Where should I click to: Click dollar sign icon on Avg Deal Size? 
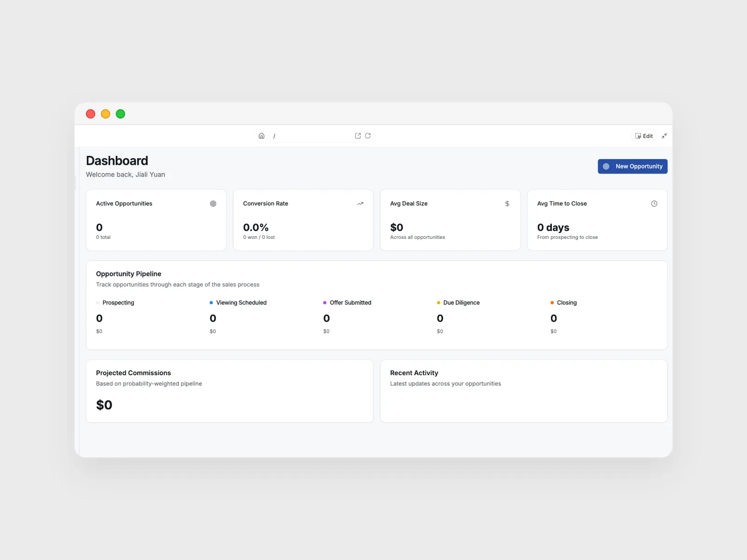tap(507, 203)
